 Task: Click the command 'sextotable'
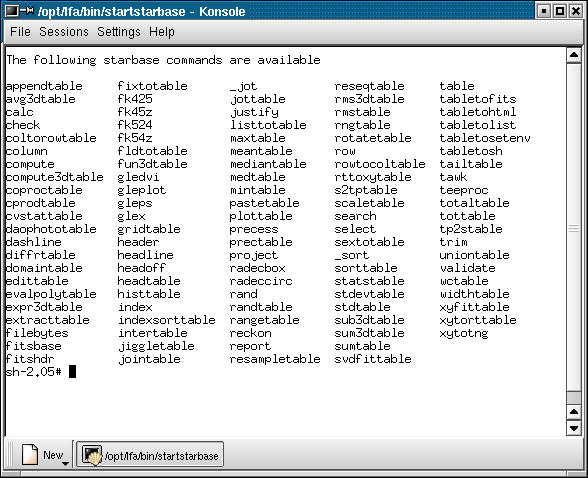coord(369,242)
